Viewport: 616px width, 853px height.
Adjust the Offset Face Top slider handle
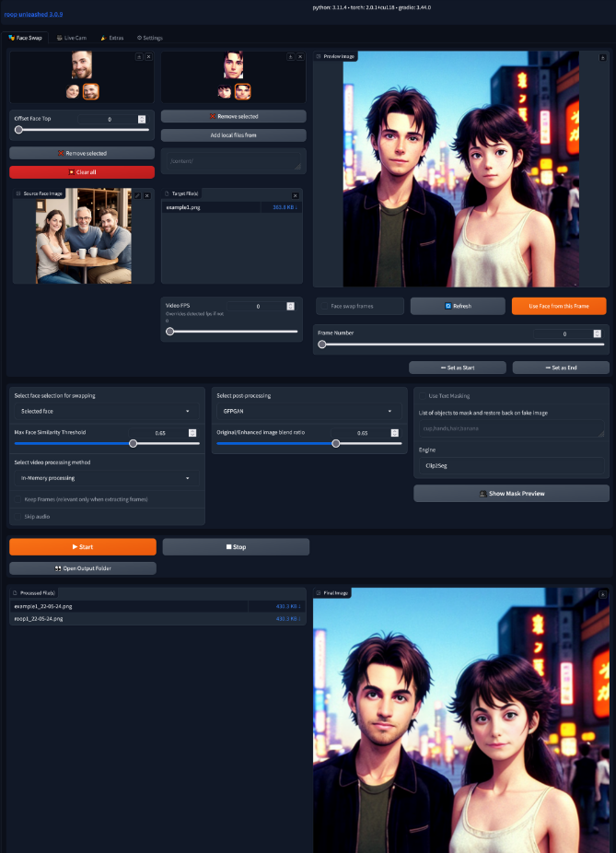19,130
